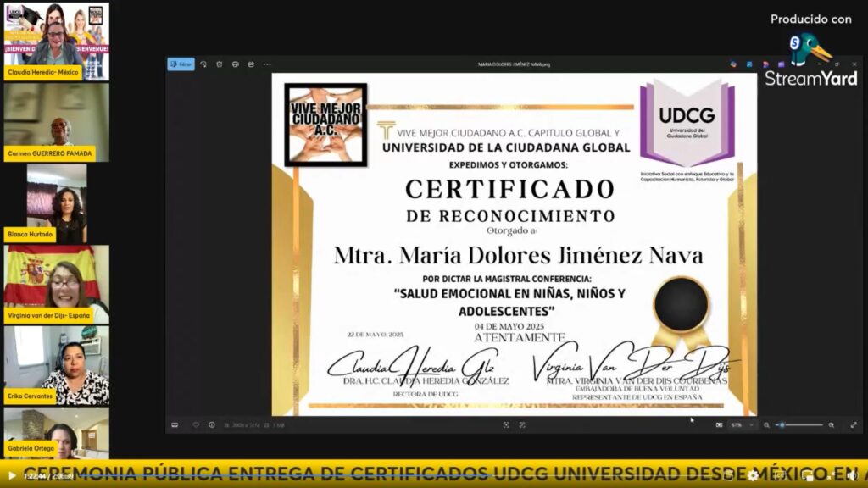Zoom out with the minus magnifier icon
This screenshot has height=488, width=868.
coord(766,425)
